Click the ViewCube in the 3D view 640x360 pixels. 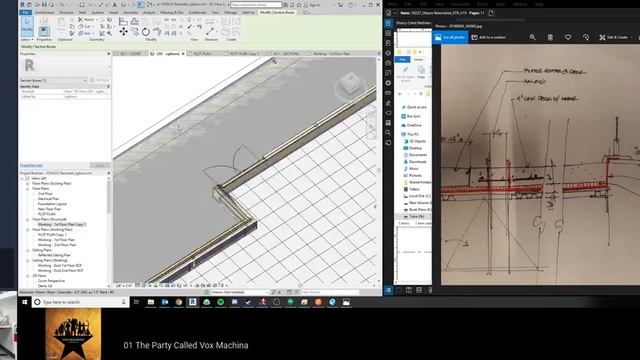tap(350, 84)
